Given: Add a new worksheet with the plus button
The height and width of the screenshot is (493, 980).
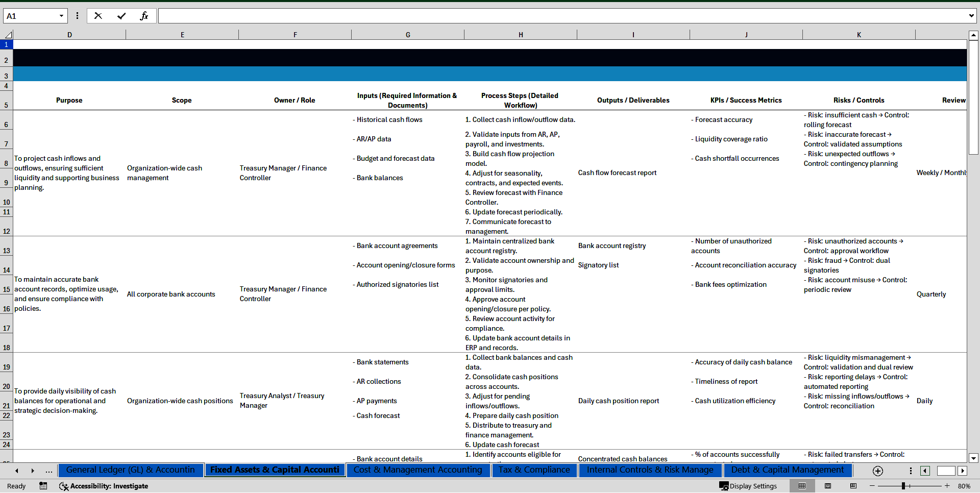Looking at the screenshot, I should 877,471.
